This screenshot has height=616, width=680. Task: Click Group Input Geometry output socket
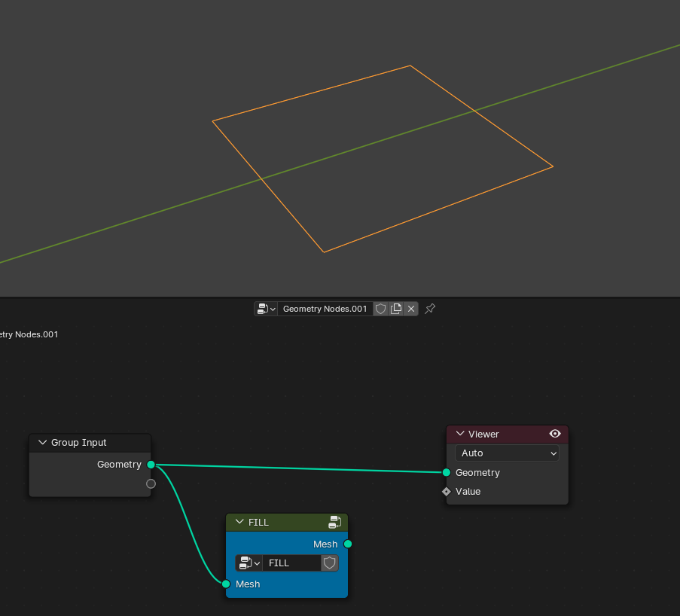point(151,465)
